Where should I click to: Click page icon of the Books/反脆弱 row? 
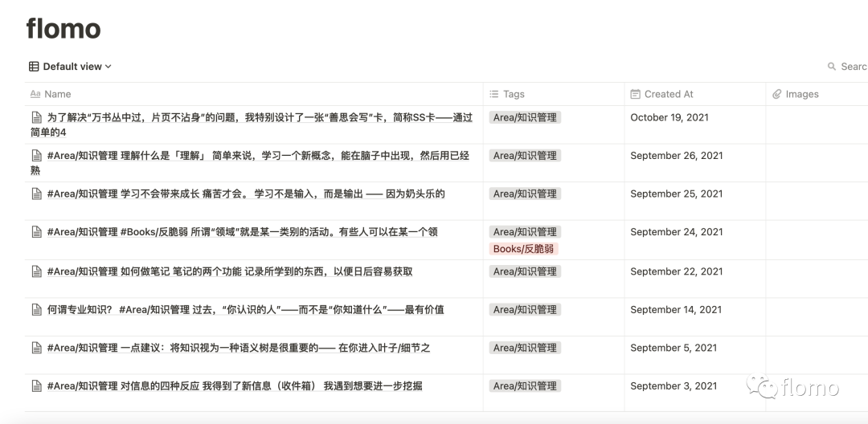point(36,231)
